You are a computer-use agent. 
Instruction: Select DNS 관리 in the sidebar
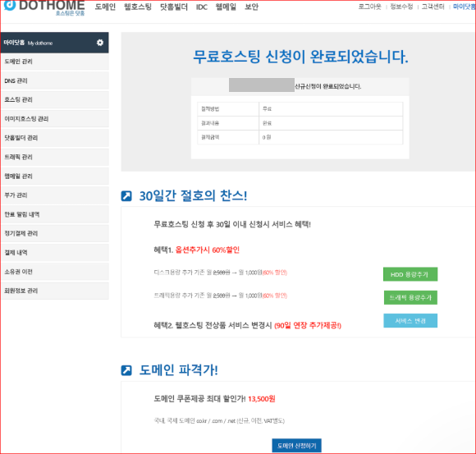55,80
